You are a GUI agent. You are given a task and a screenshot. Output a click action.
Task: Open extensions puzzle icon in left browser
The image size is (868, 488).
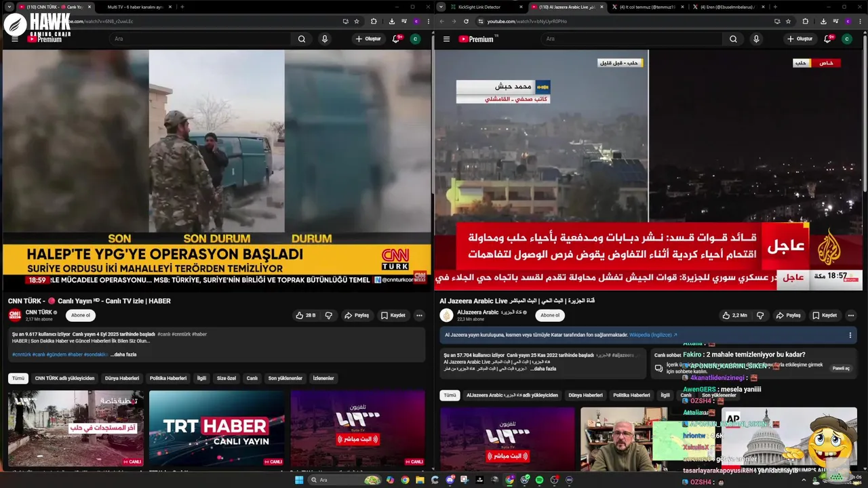point(374,21)
